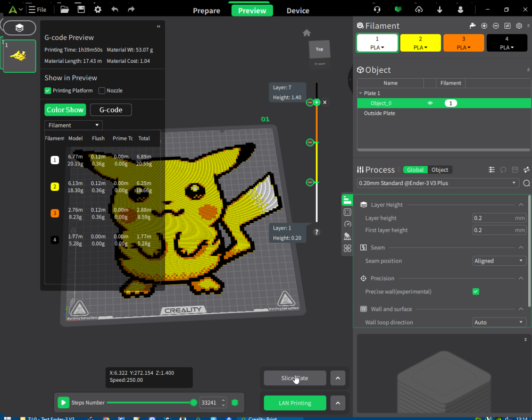Select the Outside Plate tree row
Screen dimensions: 532x420
pyautogui.click(x=444, y=113)
